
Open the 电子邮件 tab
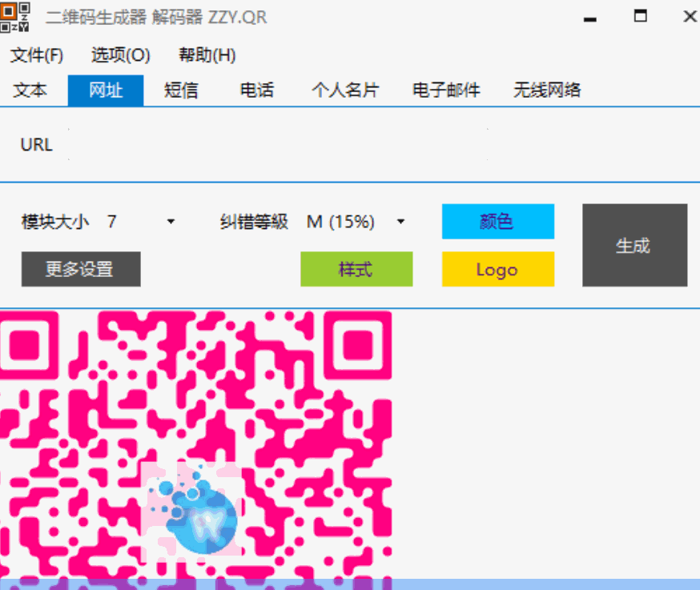tap(446, 90)
